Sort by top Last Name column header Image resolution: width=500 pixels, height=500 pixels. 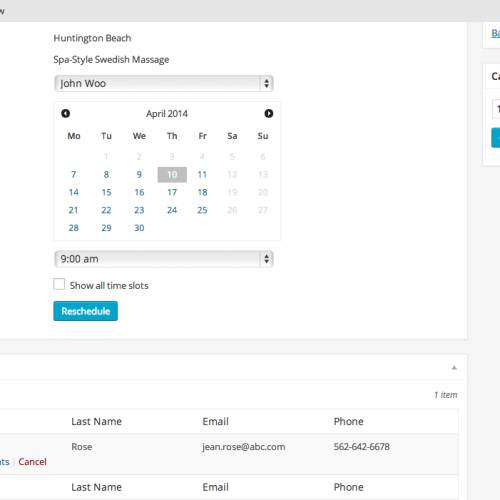(96, 422)
